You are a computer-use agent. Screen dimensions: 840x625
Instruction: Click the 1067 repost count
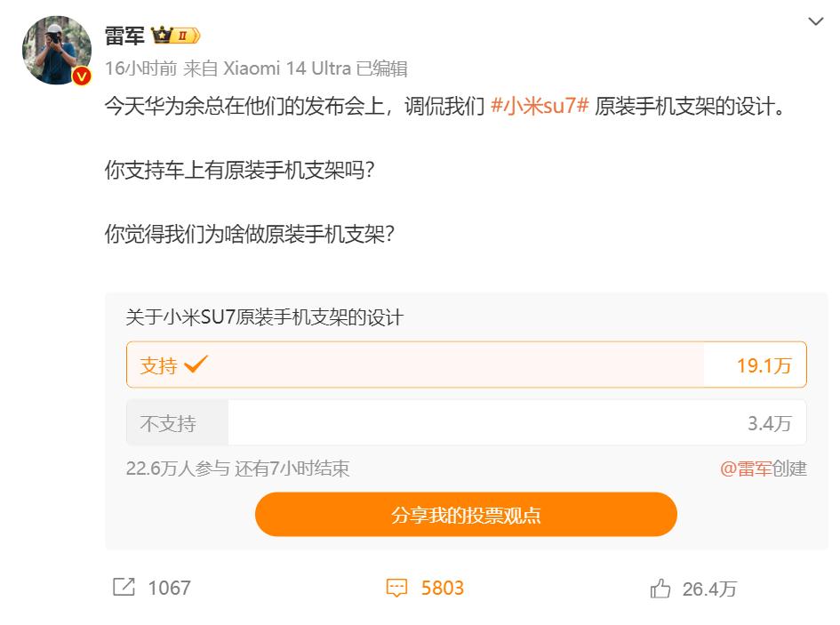tap(169, 588)
